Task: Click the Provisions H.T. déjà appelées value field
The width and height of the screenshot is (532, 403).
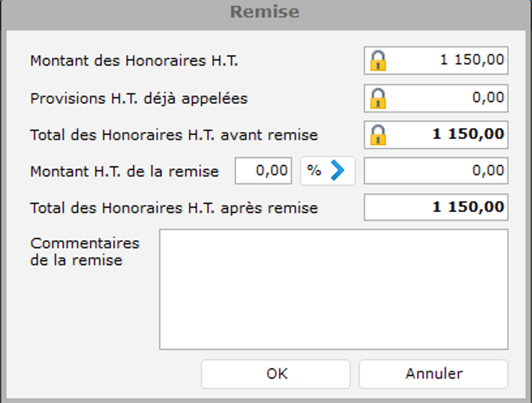Action: [x=448, y=98]
